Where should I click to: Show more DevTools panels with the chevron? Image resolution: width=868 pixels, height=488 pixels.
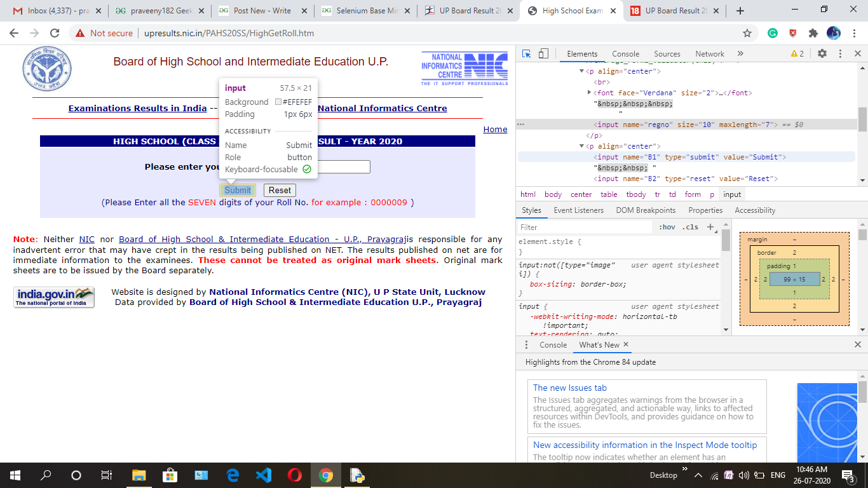click(740, 54)
